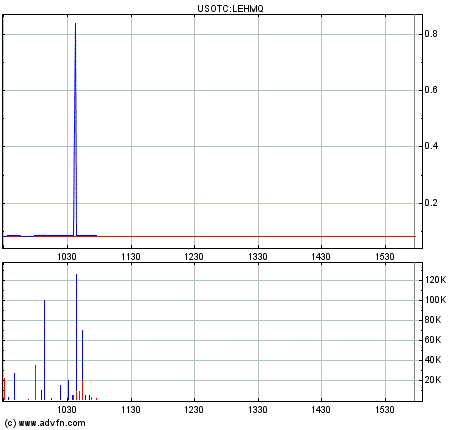Click the price chart's 1130 time label
This screenshot has height=430, width=460.
[131, 257]
